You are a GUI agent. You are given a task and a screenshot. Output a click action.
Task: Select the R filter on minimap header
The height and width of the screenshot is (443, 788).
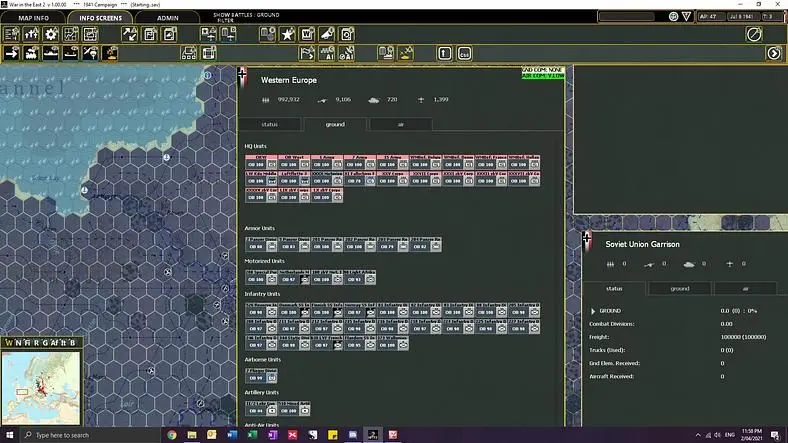36,343
